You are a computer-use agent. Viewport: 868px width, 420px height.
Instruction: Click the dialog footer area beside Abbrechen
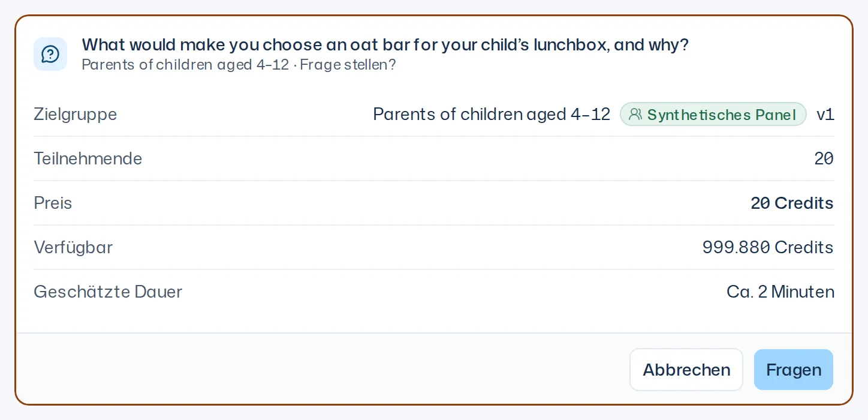coord(323,369)
